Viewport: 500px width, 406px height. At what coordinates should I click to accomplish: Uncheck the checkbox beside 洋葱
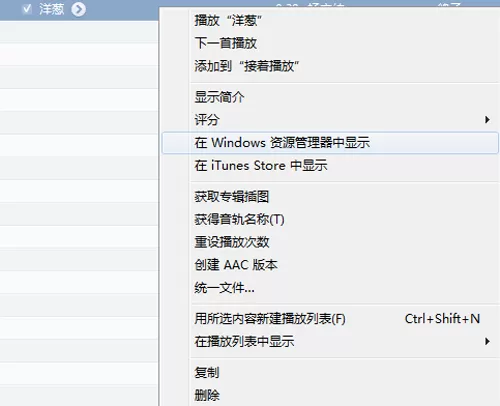[27, 9]
